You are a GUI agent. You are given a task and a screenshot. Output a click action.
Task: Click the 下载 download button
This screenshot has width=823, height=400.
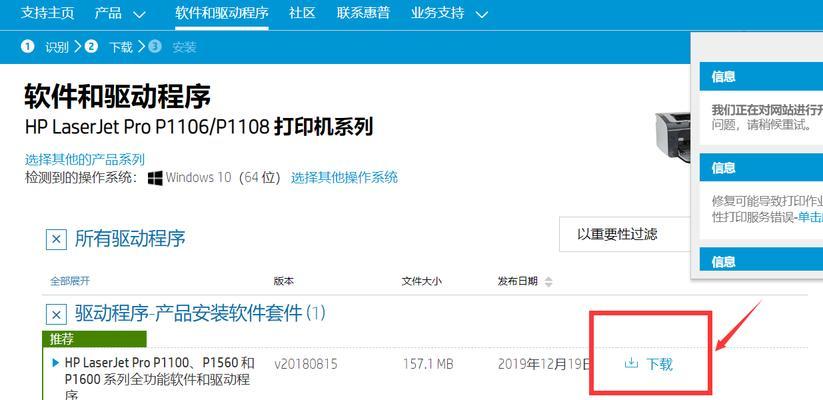coord(649,364)
